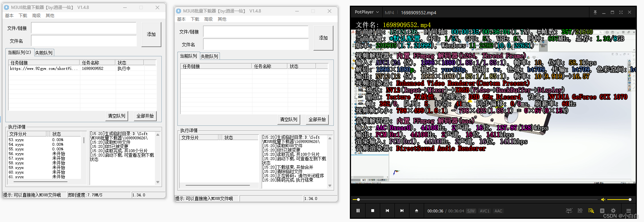The image size is (644, 222).
Task: Click the 00:00:36 elapsed time display
Action: click(x=435, y=211)
